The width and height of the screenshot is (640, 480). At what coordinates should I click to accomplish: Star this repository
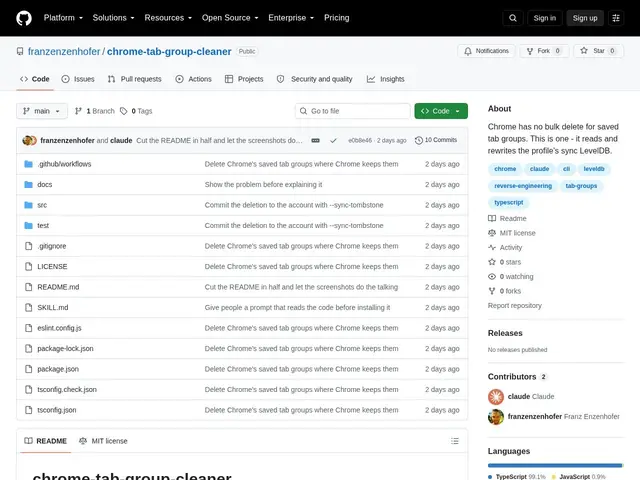click(x=598, y=51)
